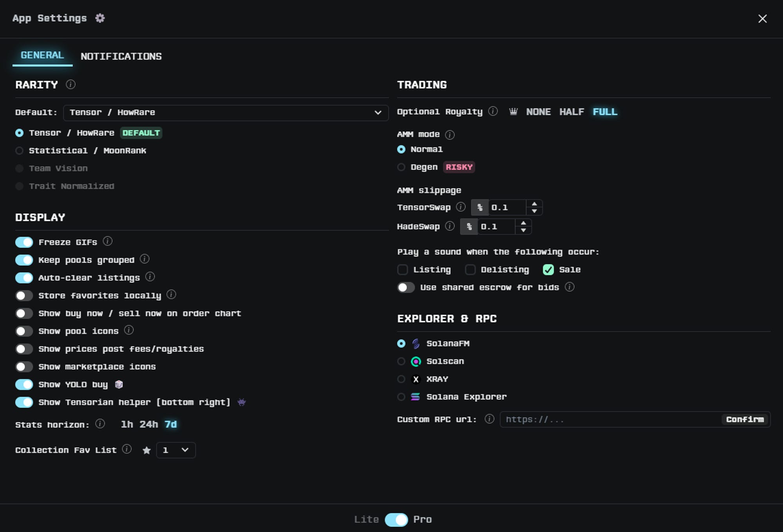Click the Custom RPC url info icon
783x532 pixels.
coord(489,419)
